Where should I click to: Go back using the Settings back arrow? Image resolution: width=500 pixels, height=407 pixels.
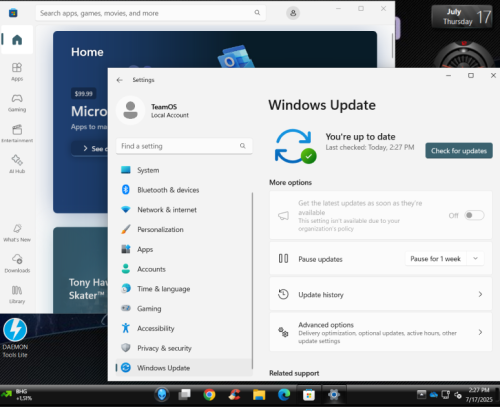[x=120, y=80]
